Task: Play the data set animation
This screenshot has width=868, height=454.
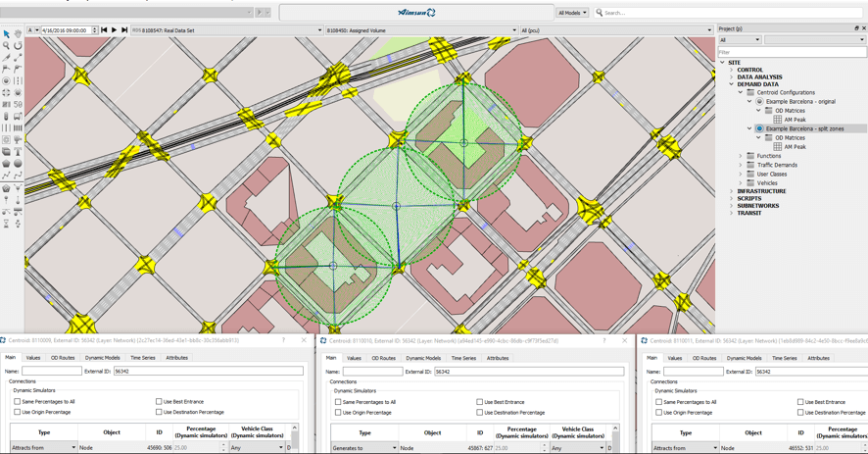Action: point(114,30)
